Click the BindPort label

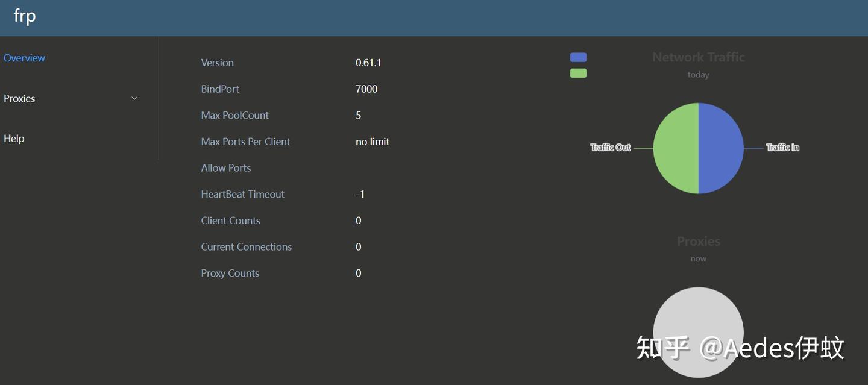tap(220, 89)
